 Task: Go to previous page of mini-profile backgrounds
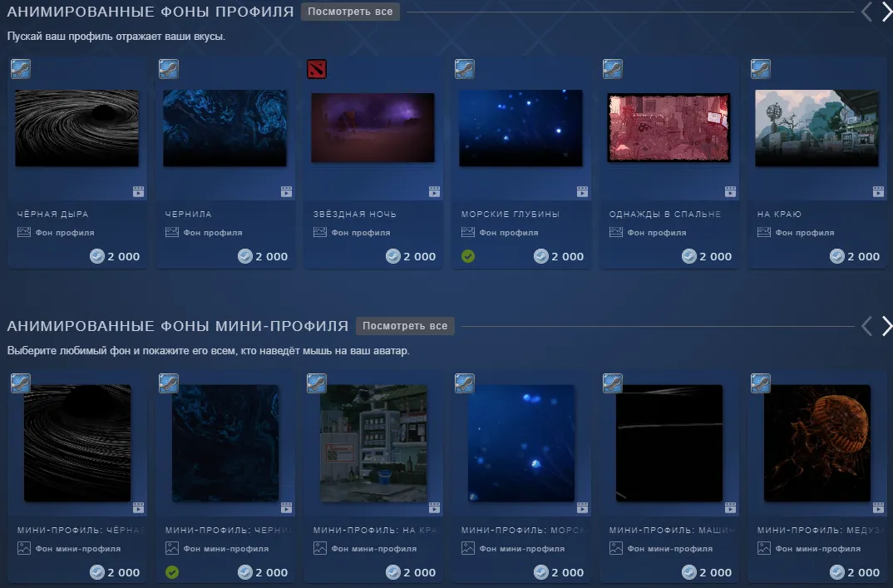(866, 327)
